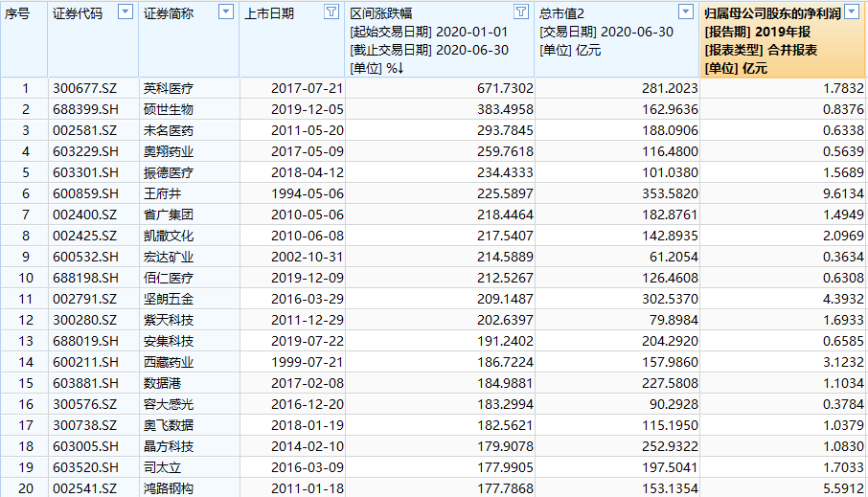
Task: Click the stock name 坚朗五金
Action: click(x=169, y=299)
